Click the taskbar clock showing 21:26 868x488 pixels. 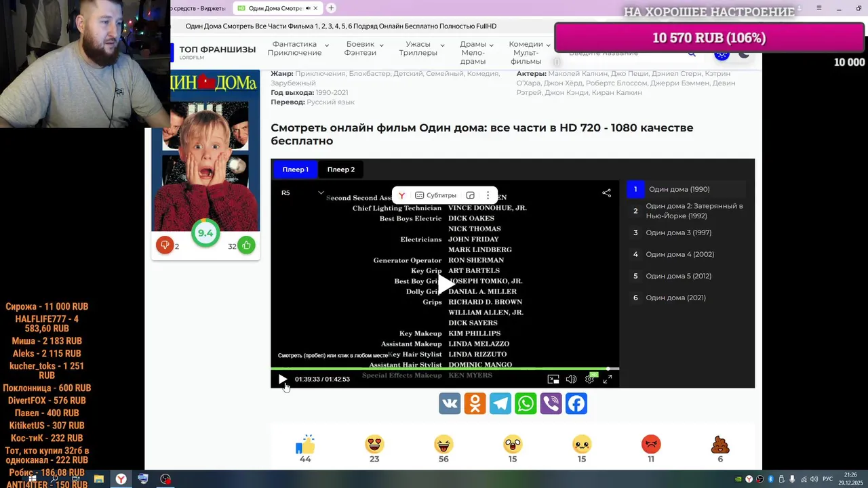850,479
